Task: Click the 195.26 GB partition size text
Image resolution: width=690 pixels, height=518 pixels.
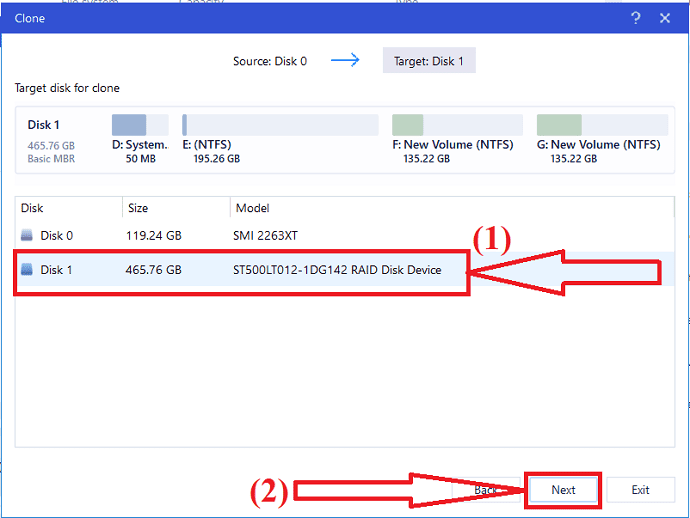Action: pyautogui.click(x=217, y=158)
